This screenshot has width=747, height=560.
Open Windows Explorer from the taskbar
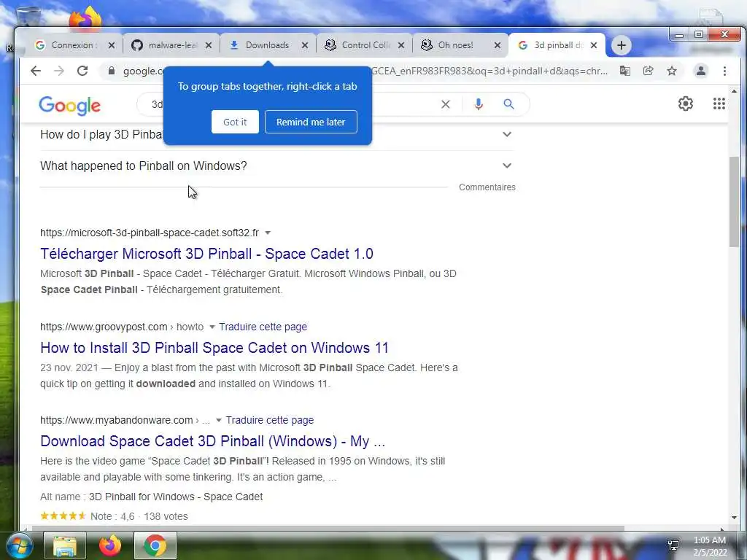65,545
